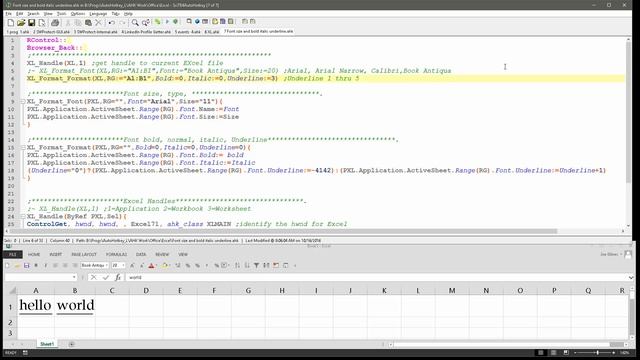Click the Excel FORMULAS ribbon tab

116,254
